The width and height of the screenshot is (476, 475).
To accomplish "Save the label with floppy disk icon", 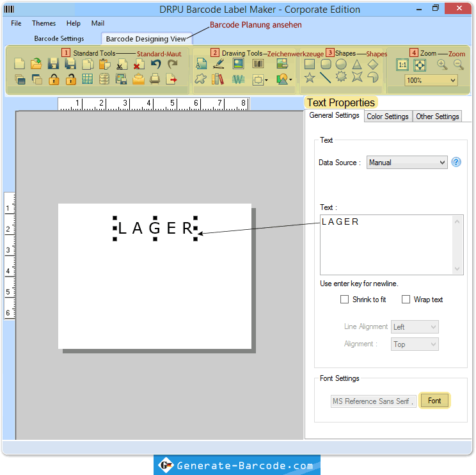I will (54, 64).
